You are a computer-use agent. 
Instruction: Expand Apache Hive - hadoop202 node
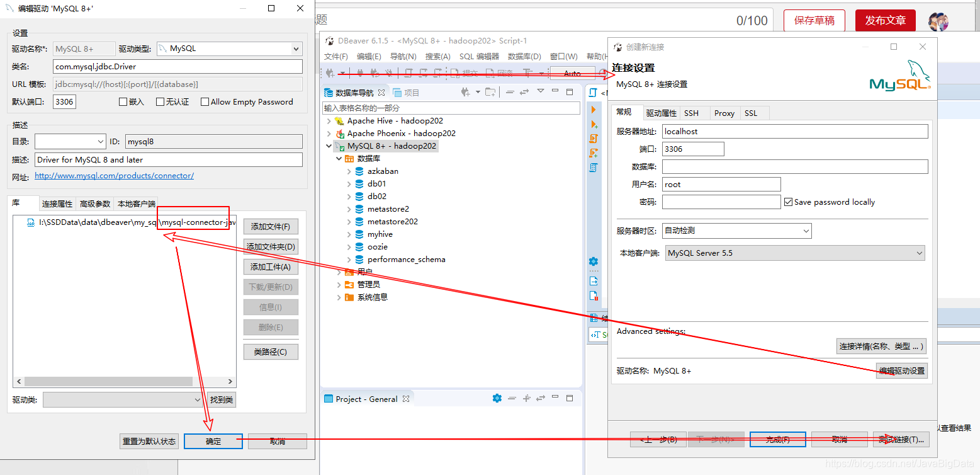click(x=329, y=121)
